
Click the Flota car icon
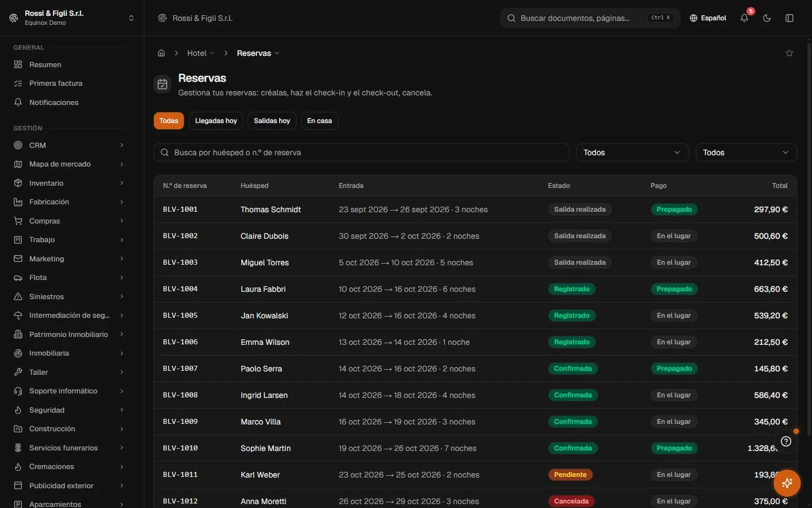tap(18, 278)
